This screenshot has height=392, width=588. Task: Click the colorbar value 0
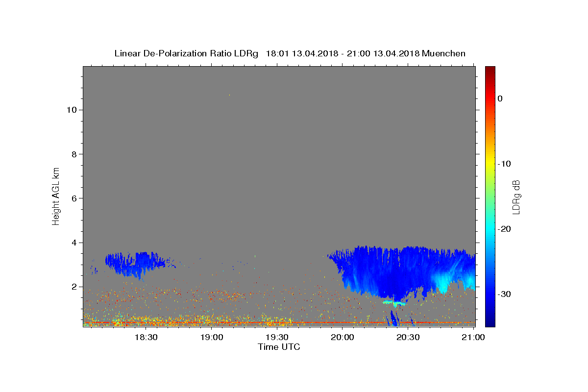(500, 98)
